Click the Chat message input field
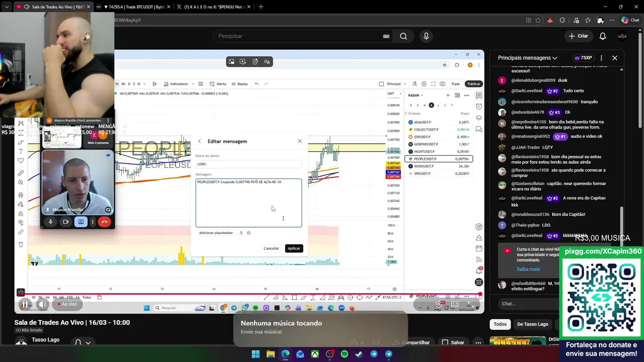This screenshot has height=362, width=644. pyautogui.click(x=528, y=304)
